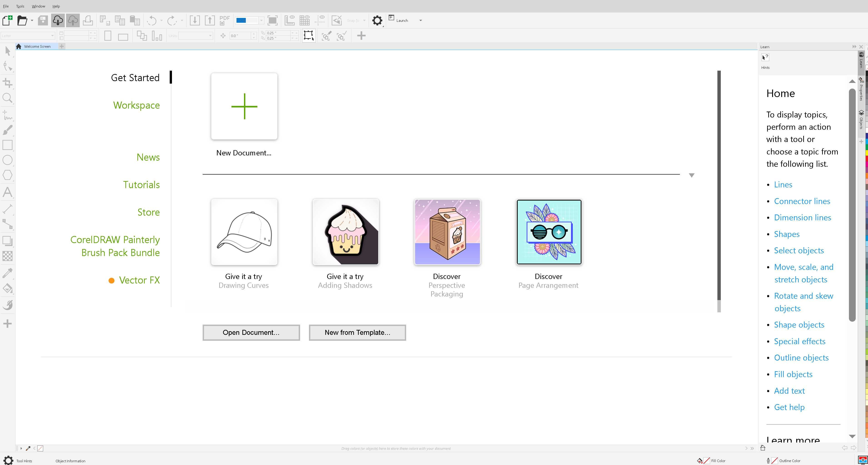
Task: Select the Pick tool
Action: click(8, 51)
